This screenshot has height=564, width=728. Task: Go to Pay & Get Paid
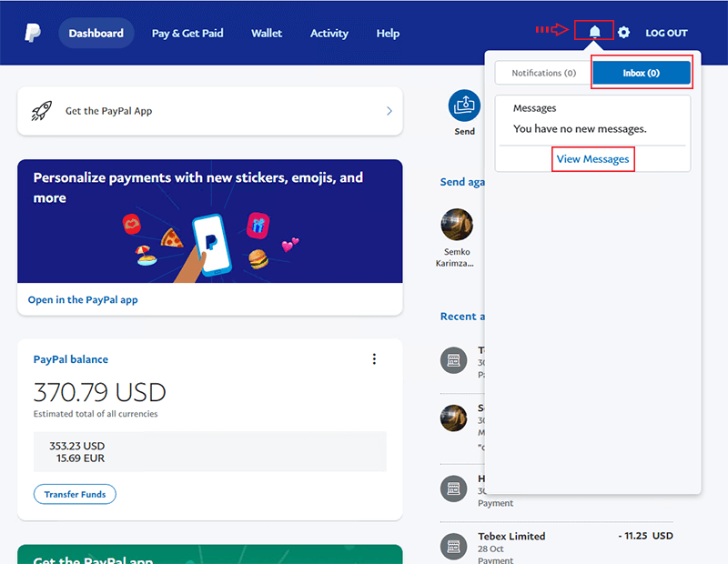187,34
